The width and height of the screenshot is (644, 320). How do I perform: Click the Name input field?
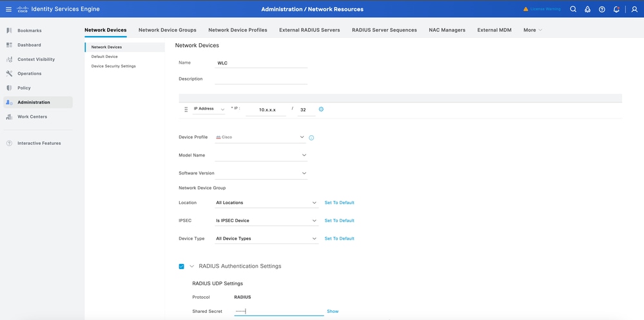(261, 63)
